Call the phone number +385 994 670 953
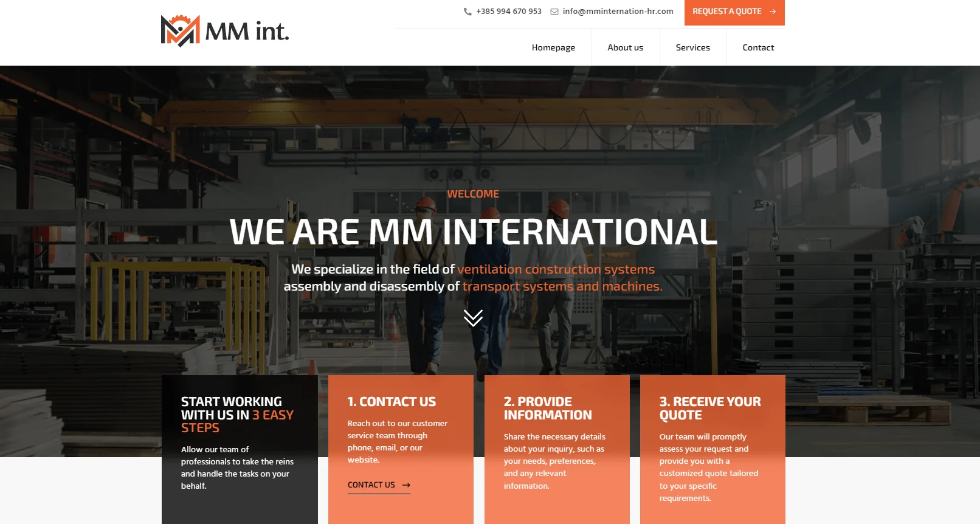Image resolution: width=980 pixels, height=524 pixels. [509, 12]
